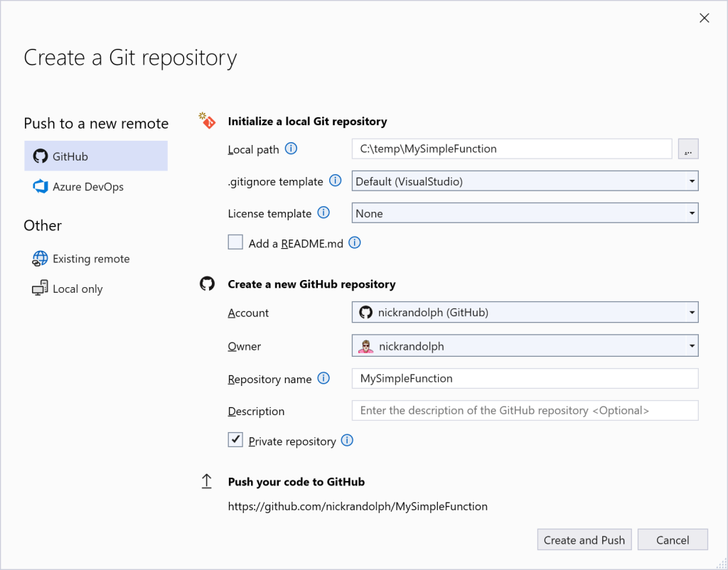This screenshot has height=570, width=728.
Task: Choose the Existing remote option
Action: pyautogui.click(x=90, y=259)
